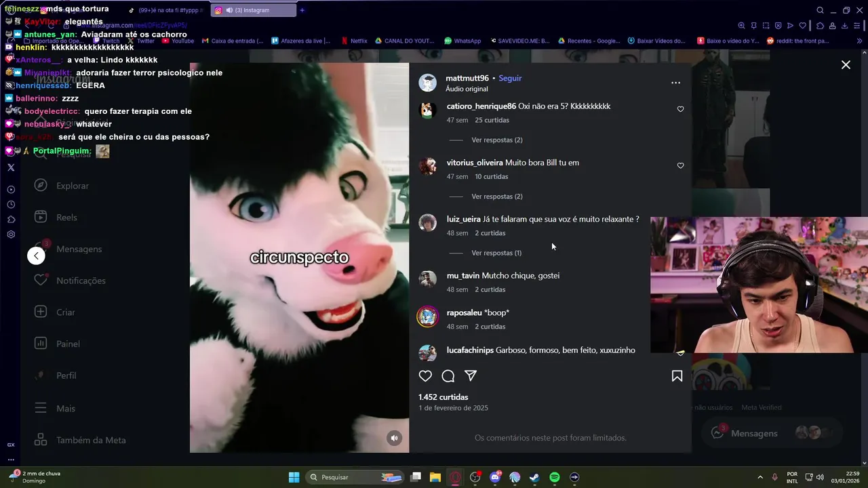This screenshot has width=868, height=488.
Task: Open the taskbar volume speaker icon
Action: click(821, 477)
